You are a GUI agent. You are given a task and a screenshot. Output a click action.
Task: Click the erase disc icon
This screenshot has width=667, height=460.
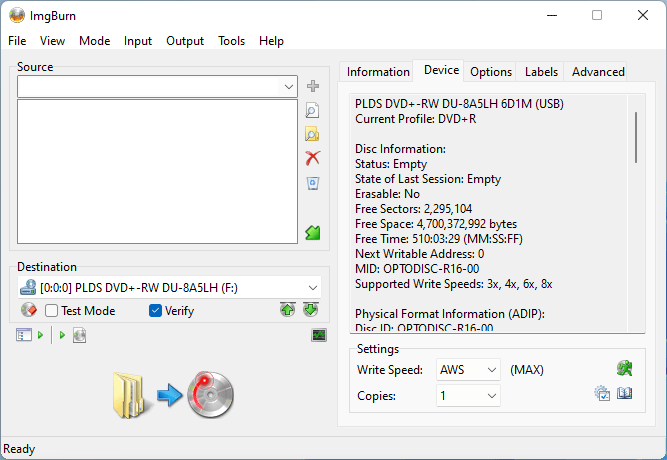coord(29,310)
